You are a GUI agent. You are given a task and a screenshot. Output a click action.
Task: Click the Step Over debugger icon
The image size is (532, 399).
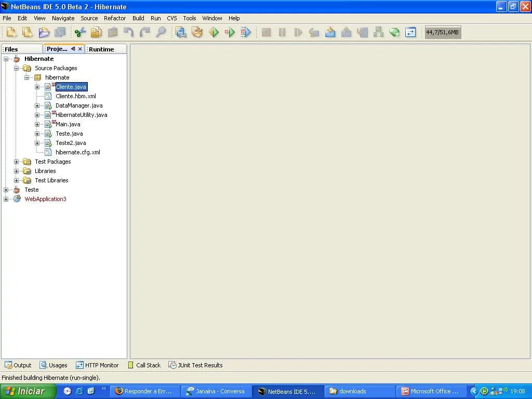314,33
